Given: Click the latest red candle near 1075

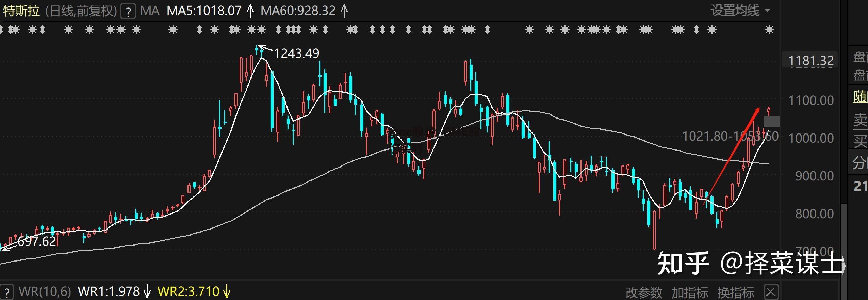Looking at the screenshot, I should tap(769, 111).
